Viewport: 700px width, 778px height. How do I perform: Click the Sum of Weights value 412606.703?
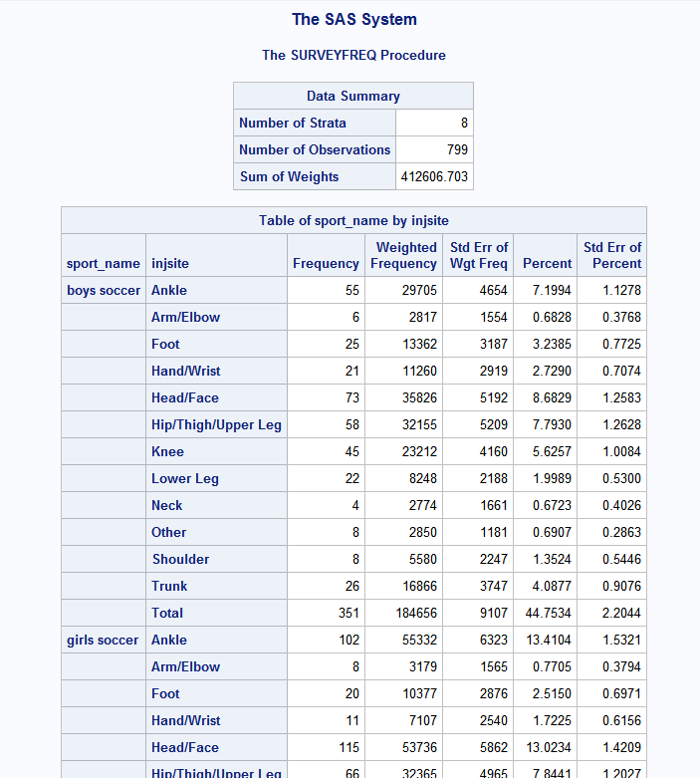tap(435, 177)
